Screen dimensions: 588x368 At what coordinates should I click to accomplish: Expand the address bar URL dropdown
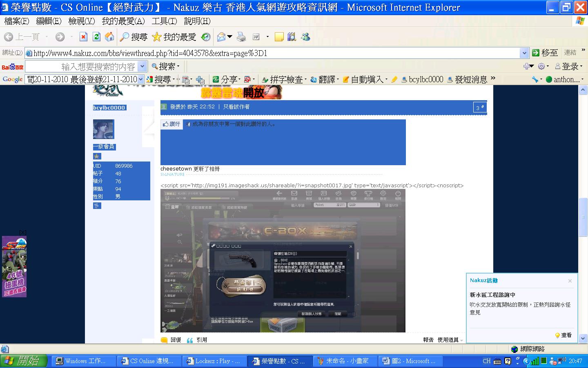[524, 53]
